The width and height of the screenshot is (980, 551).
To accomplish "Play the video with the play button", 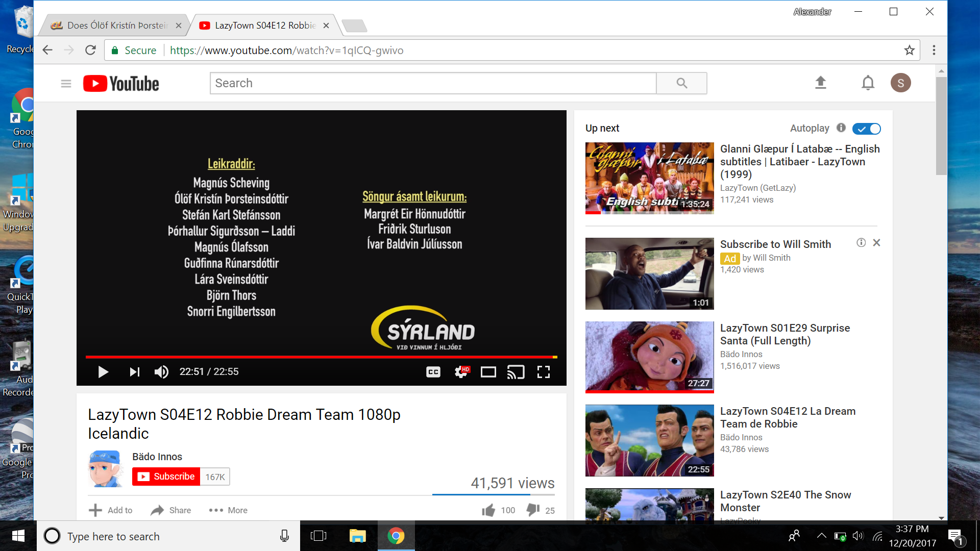I will [103, 372].
